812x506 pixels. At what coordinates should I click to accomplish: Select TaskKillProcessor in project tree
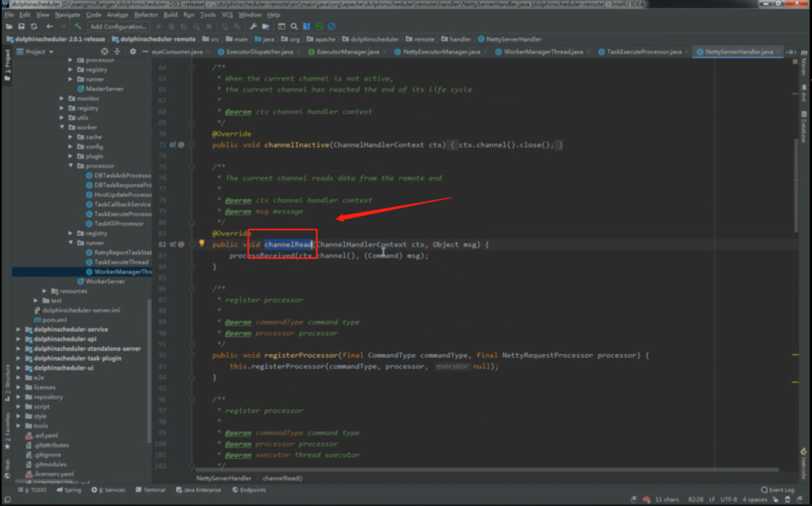(x=114, y=224)
